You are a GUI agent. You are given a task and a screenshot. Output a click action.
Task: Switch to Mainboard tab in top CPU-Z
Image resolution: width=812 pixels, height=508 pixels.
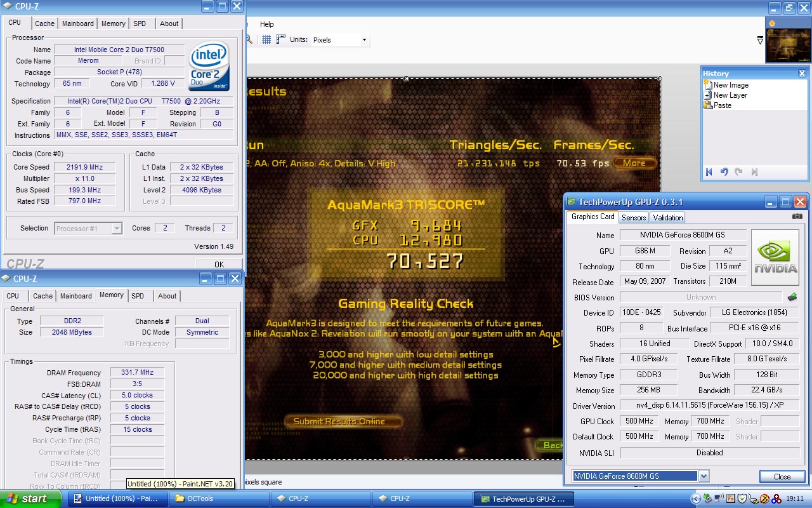pos(78,23)
